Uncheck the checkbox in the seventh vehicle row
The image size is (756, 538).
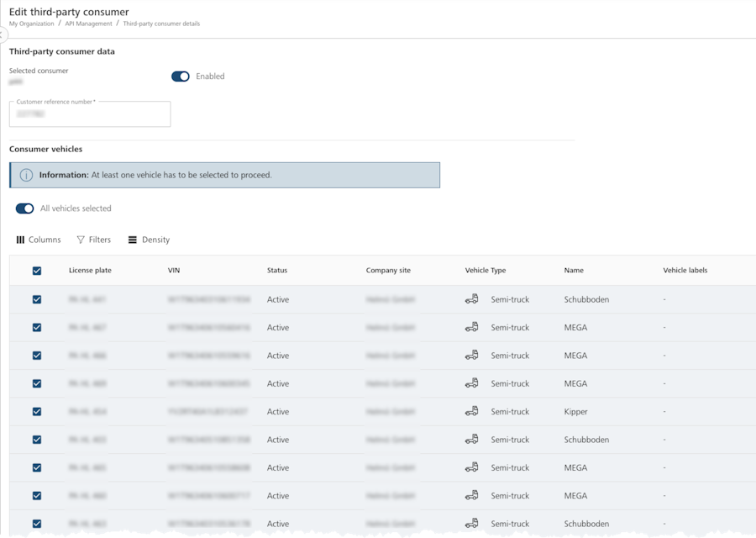click(x=37, y=467)
